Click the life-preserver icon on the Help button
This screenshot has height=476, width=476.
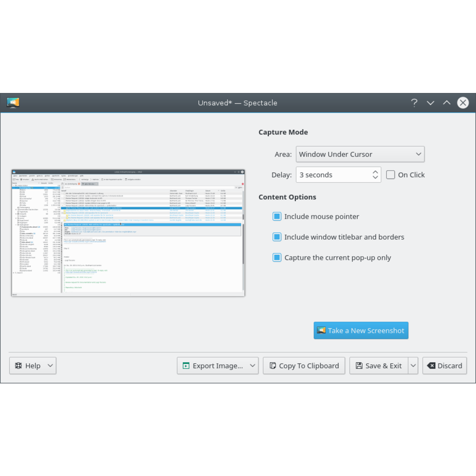[x=18, y=366]
